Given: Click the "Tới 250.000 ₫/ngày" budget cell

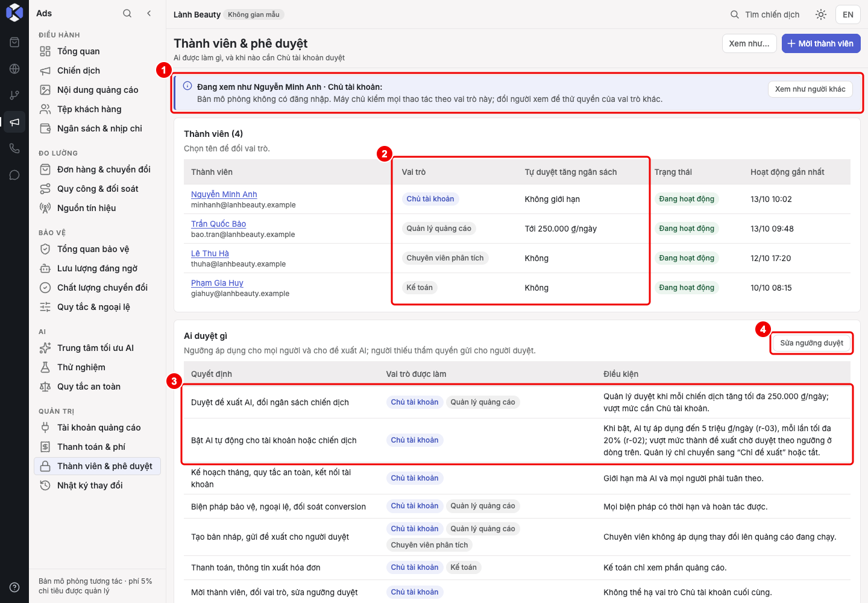Looking at the screenshot, I should point(561,229).
